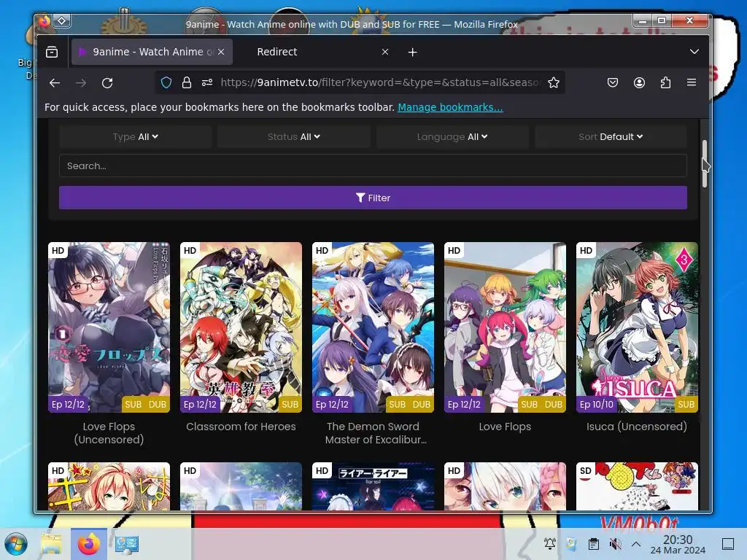This screenshot has width=747, height=560.
Task: Click the DUB badge on The Demon Sword Master
Action: tap(421, 404)
